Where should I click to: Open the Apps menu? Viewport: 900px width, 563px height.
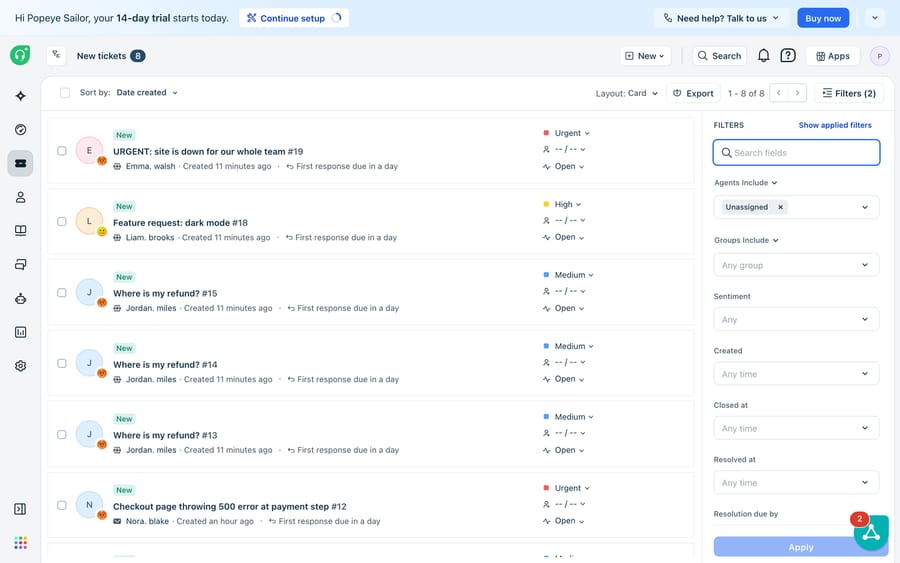[x=833, y=56]
